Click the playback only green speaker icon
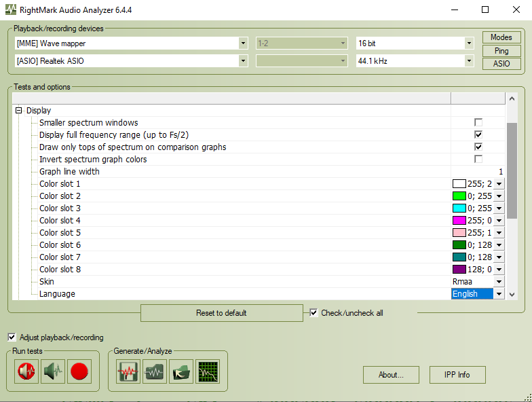532x402 pixels. point(53,371)
